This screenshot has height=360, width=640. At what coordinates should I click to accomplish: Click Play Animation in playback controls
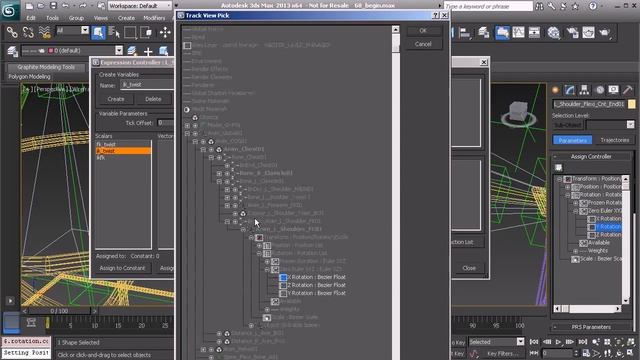pos(558,342)
